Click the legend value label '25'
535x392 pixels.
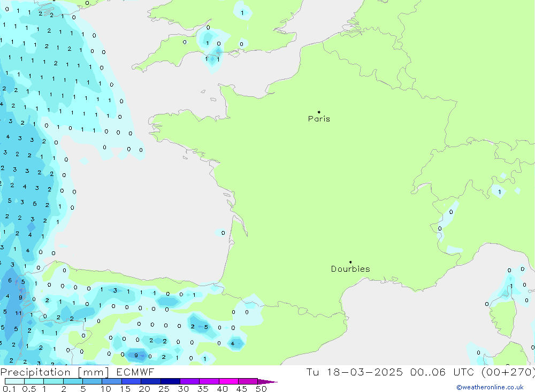click(x=164, y=389)
